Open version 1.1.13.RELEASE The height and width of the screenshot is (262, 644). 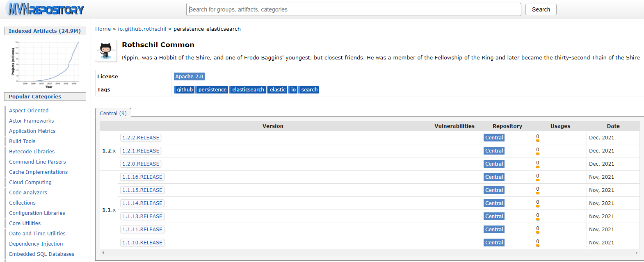tap(142, 216)
